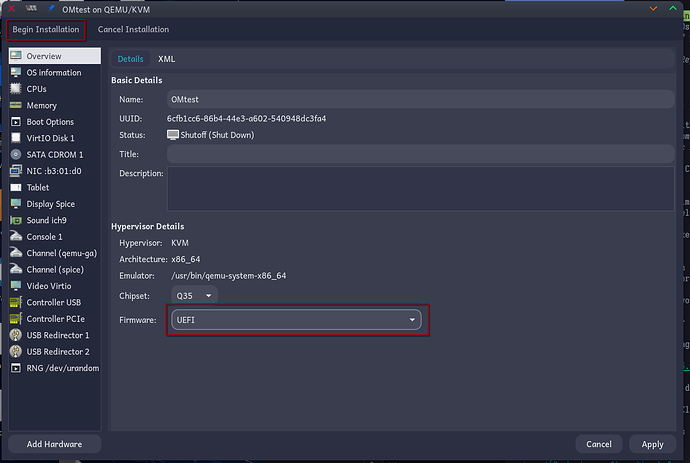Select the RNG /dev/urandom device
Viewport: 690px width, 463px height.
click(58, 368)
